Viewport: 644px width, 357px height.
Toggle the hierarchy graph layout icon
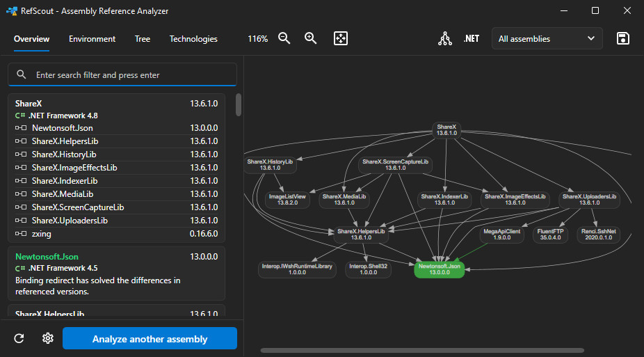click(445, 38)
